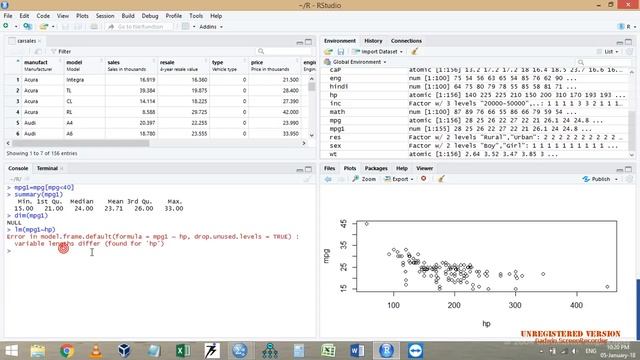
Task: Open the Session menu
Action: click(x=105, y=16)
